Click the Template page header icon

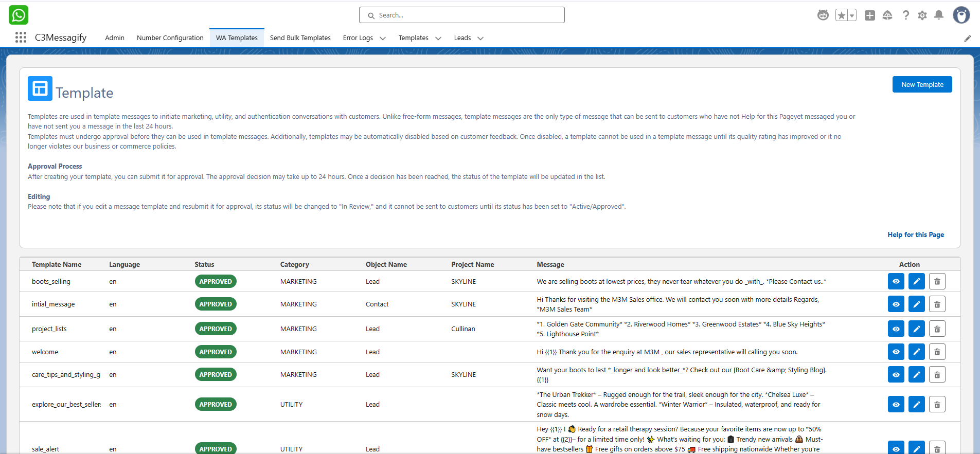pos(40,88)
